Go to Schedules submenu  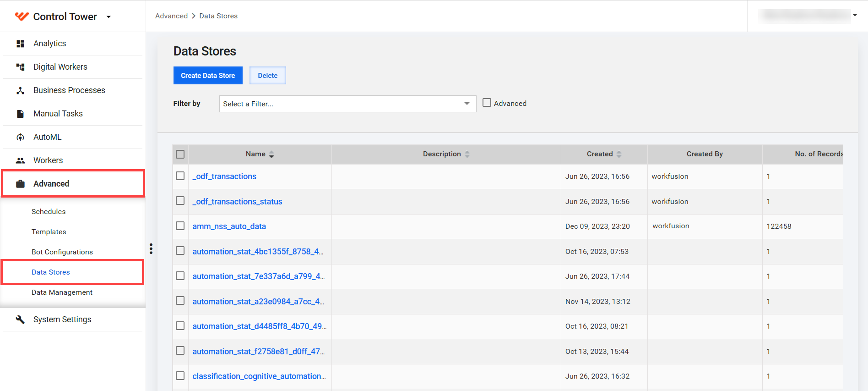(x=49, y=212)
